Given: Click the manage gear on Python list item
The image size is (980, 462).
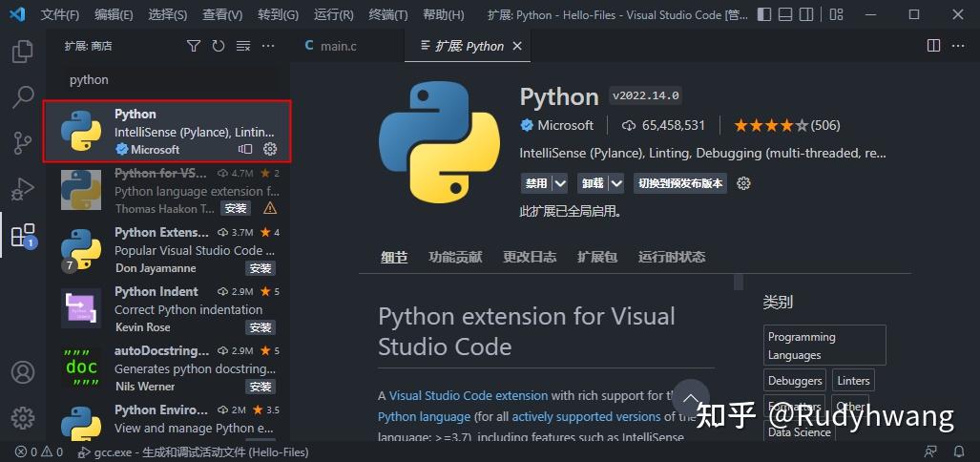Looking at the screenshot, I should [x=270, y=149].
